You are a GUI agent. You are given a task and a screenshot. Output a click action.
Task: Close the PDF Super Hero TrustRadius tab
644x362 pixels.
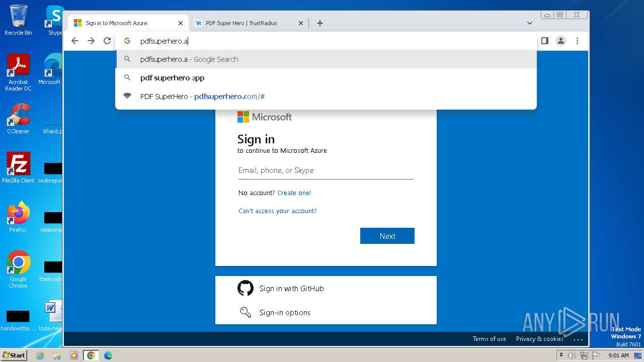pyautogui.click(x=301, y=23)
